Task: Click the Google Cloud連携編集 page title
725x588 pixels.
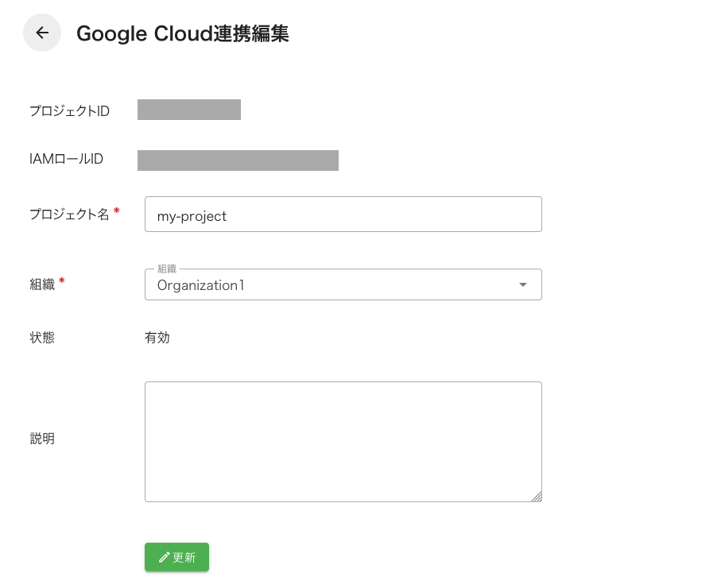Action: point(182,34)
